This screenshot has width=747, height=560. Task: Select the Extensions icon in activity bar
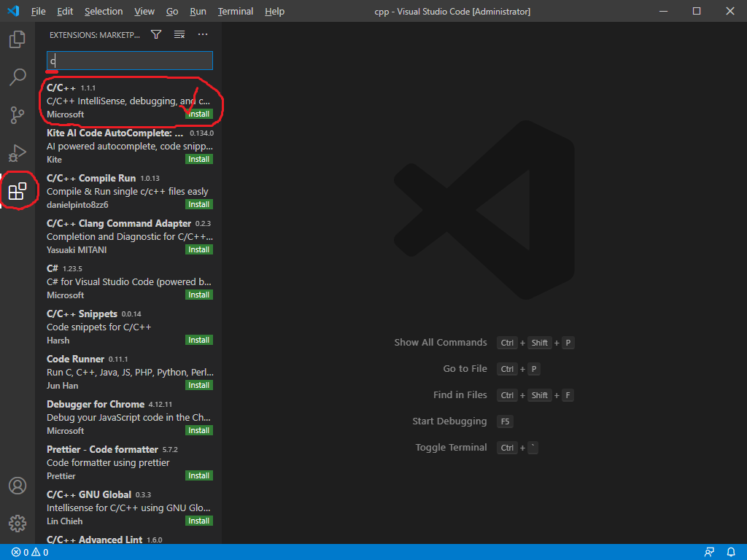[18, 191]
